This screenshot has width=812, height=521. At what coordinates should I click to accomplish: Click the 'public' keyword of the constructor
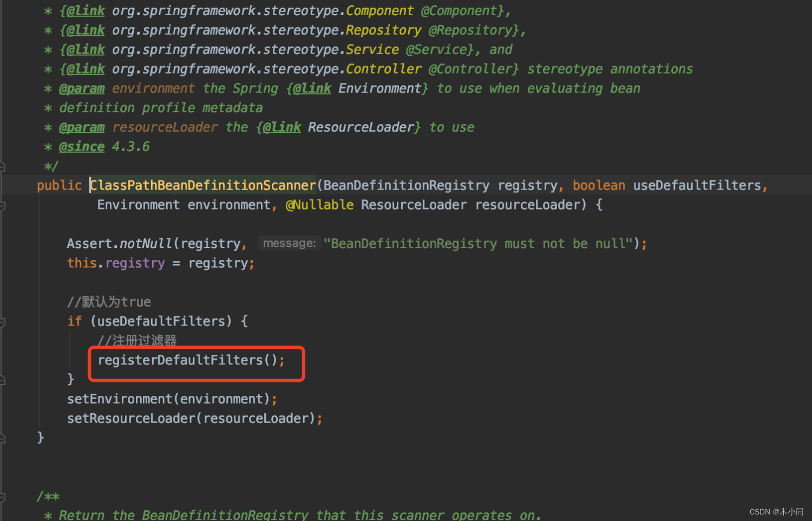(x=59, y=185)
